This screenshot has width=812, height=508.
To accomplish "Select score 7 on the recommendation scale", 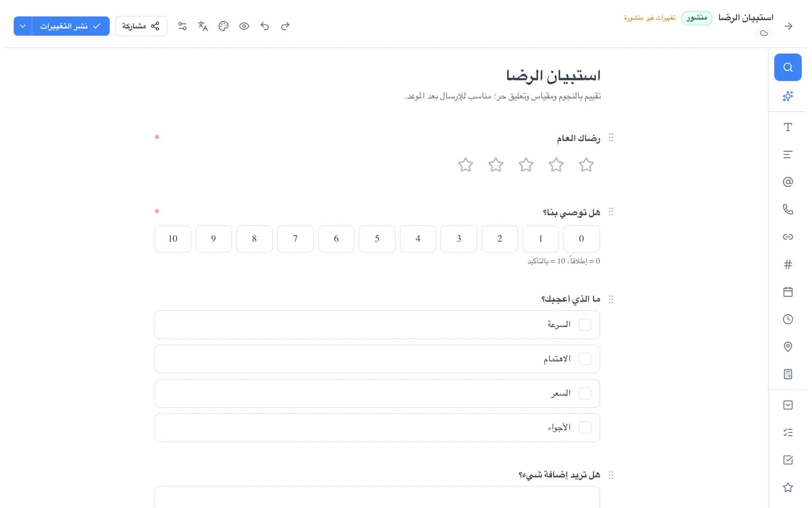I will pos(295,239).
